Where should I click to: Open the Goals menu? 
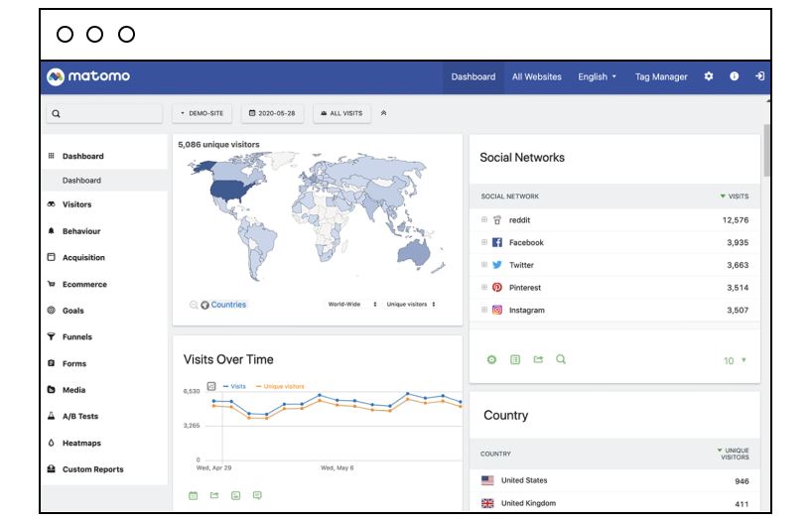(73, 311)
